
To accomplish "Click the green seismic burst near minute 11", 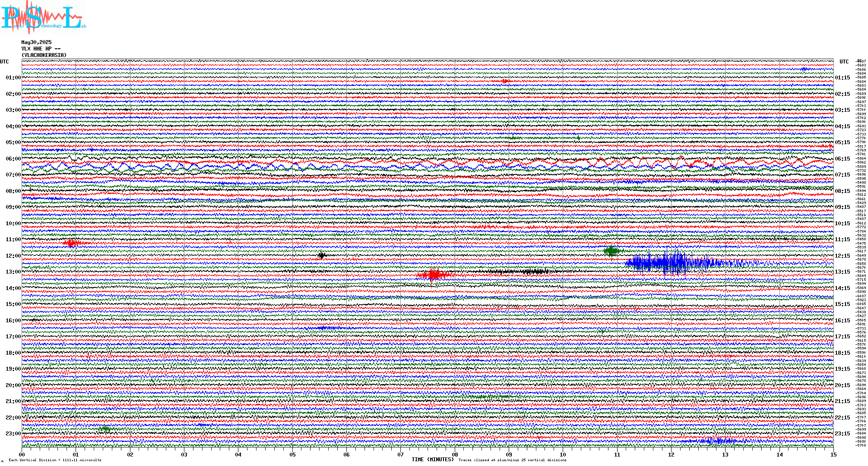I will (611, 251).
